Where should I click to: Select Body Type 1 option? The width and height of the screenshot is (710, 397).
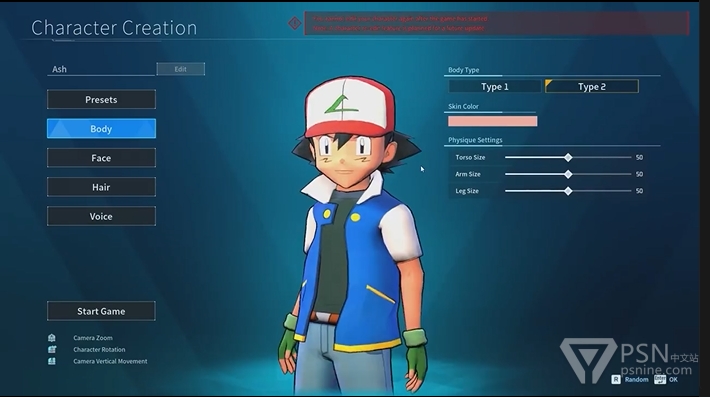point(494,86)
